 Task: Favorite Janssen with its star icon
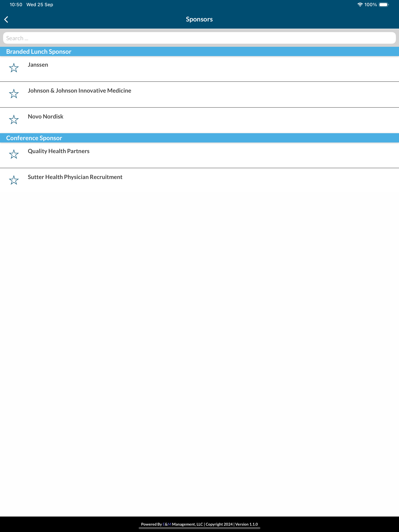click(x=14, y=68)
